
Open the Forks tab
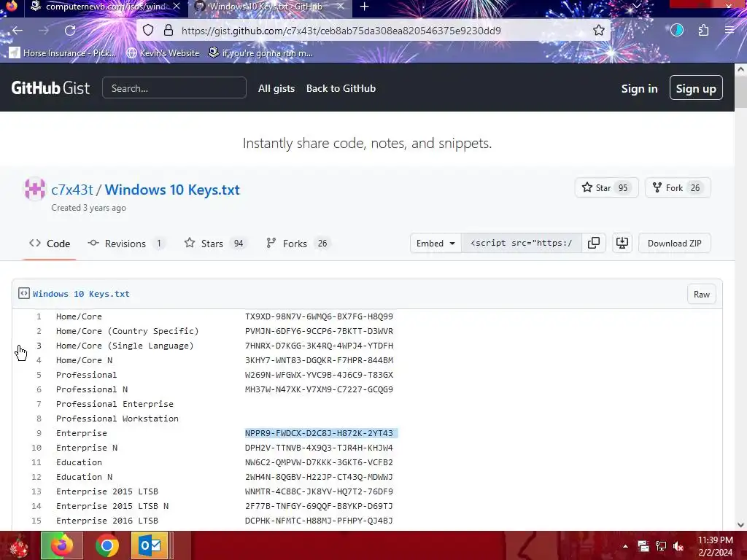click(298, 244)
